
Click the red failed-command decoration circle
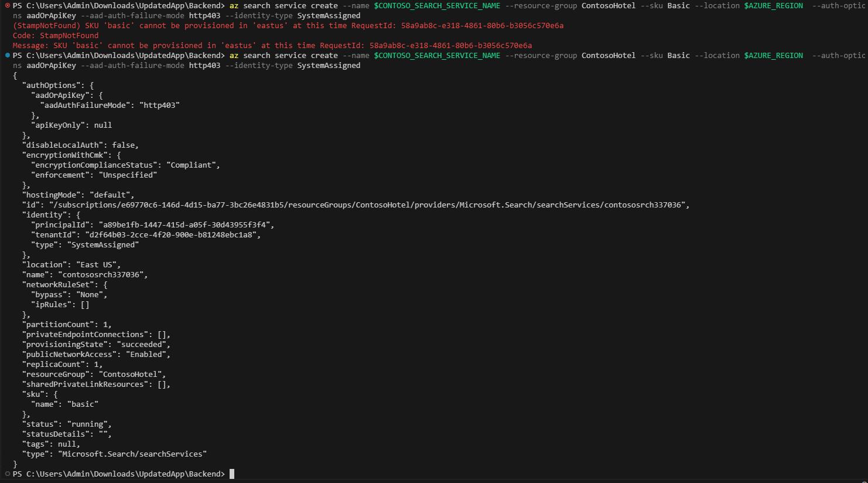coord(7,6)
